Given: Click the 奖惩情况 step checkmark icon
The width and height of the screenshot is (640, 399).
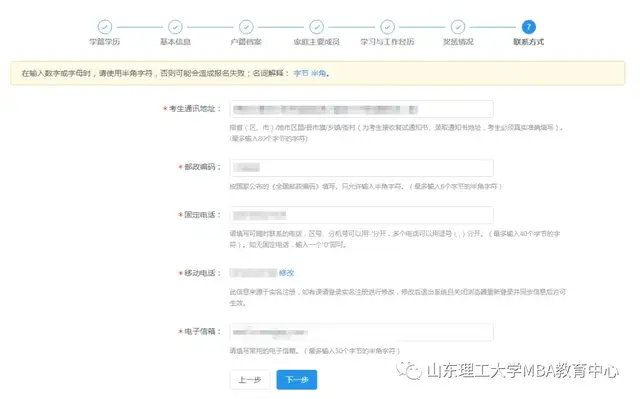Looking at the screenshot, I should tap(458, 27).
